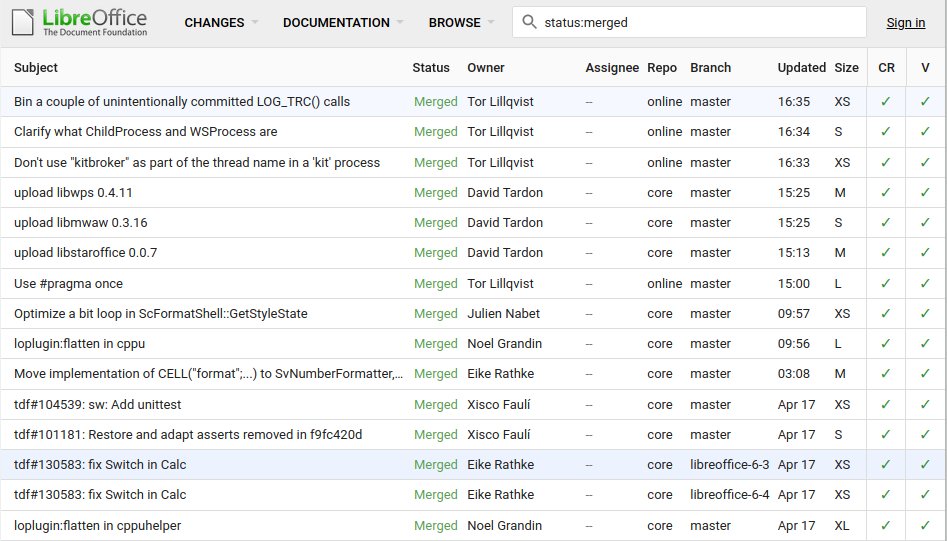
Task: Click Merged status in the libmwaw row
Action: coord(435,223)
